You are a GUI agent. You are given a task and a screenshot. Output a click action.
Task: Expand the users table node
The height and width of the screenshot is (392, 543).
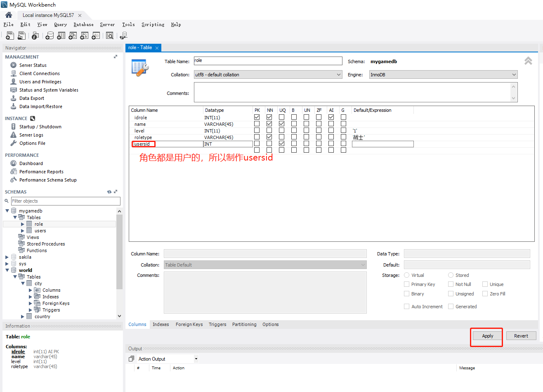click(23, 231)
